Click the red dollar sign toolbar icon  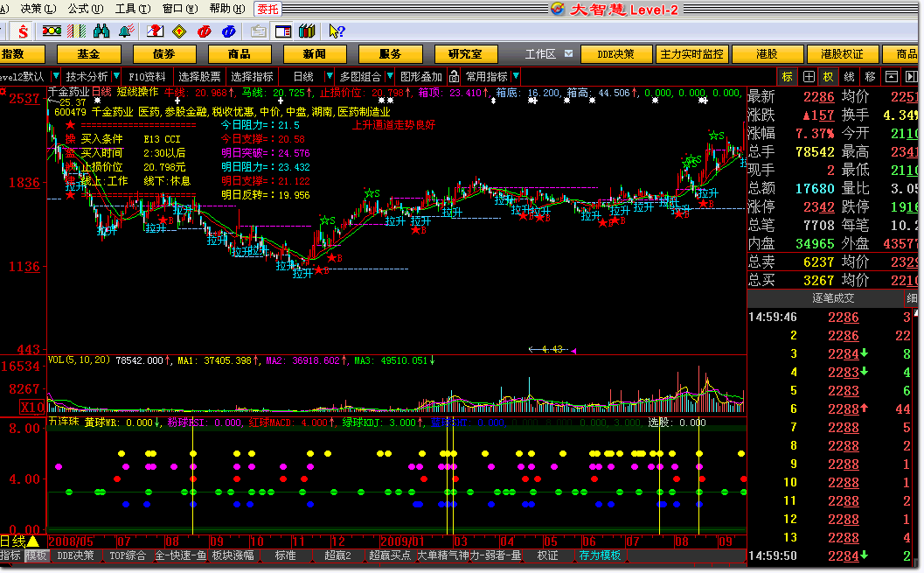[x=23, y=31]
